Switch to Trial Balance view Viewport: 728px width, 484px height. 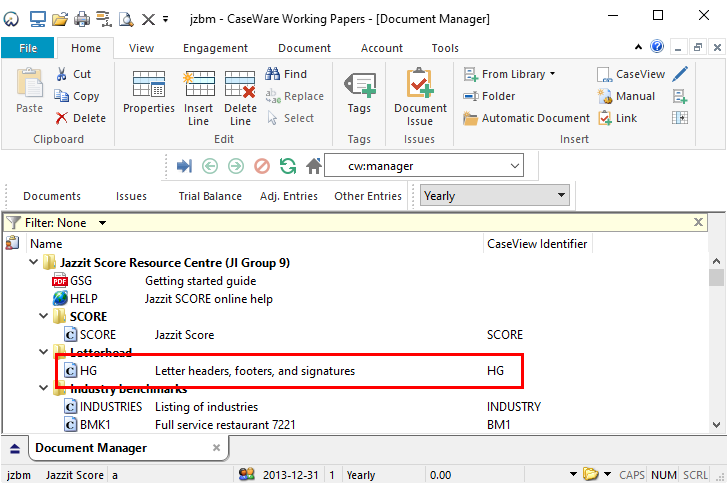(x=210, y=196)
